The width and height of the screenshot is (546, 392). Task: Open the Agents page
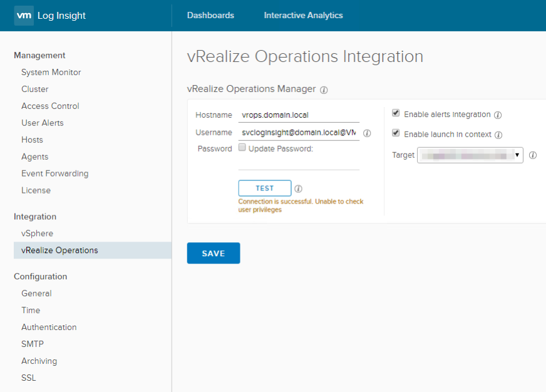point(35,157)
